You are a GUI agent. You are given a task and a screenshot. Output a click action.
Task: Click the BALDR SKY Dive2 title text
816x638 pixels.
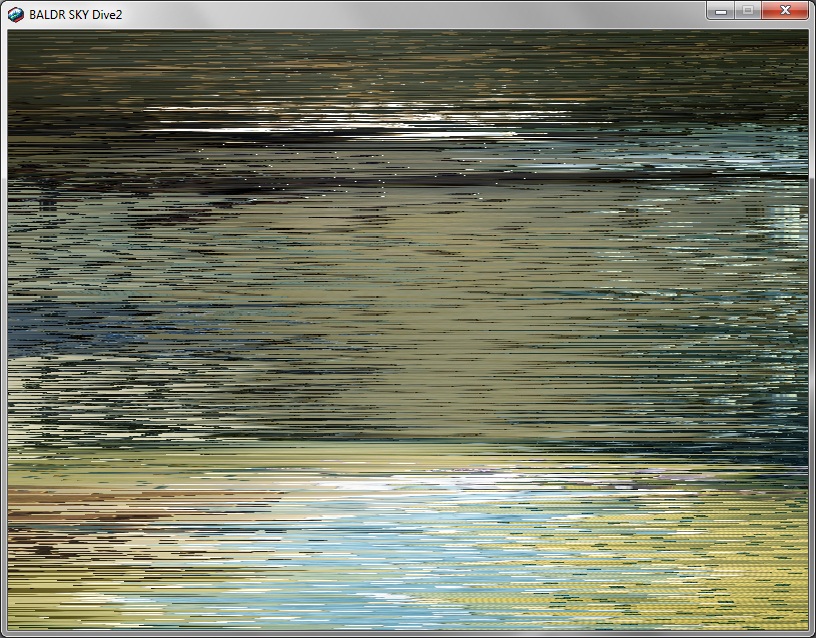[x=75, y=15]
